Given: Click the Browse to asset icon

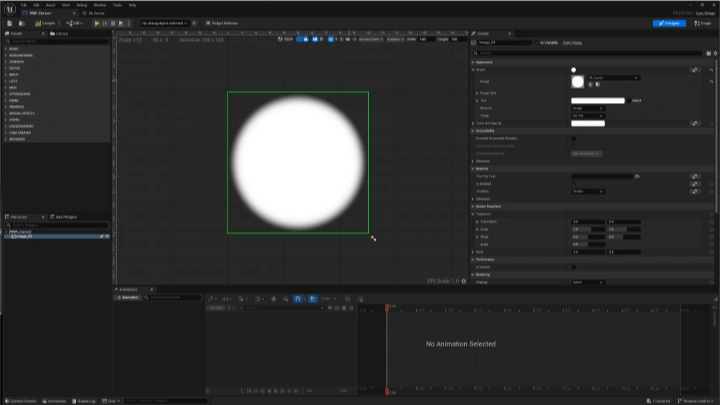Looking at the screenshot, I should pos(22,23).
